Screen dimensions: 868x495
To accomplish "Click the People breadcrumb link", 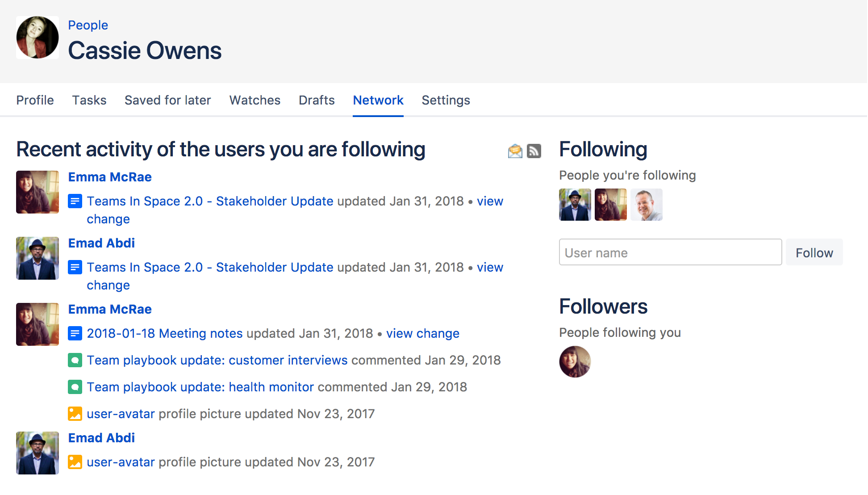I will pyautogui.click(x=88, y=25).
